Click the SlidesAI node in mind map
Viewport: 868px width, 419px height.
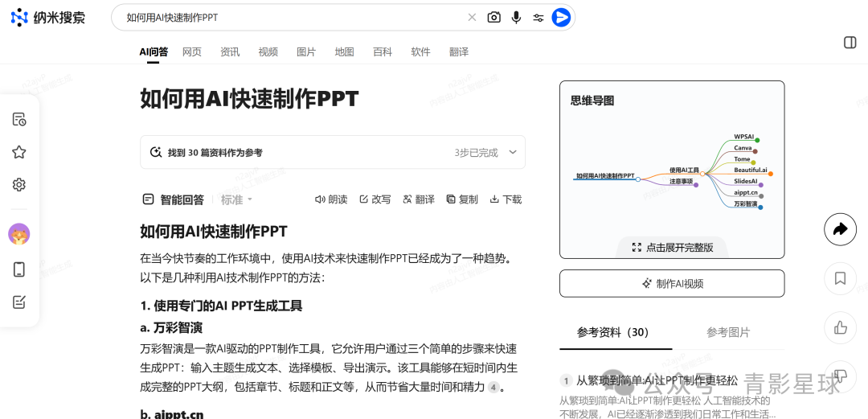tap(745, 181)
